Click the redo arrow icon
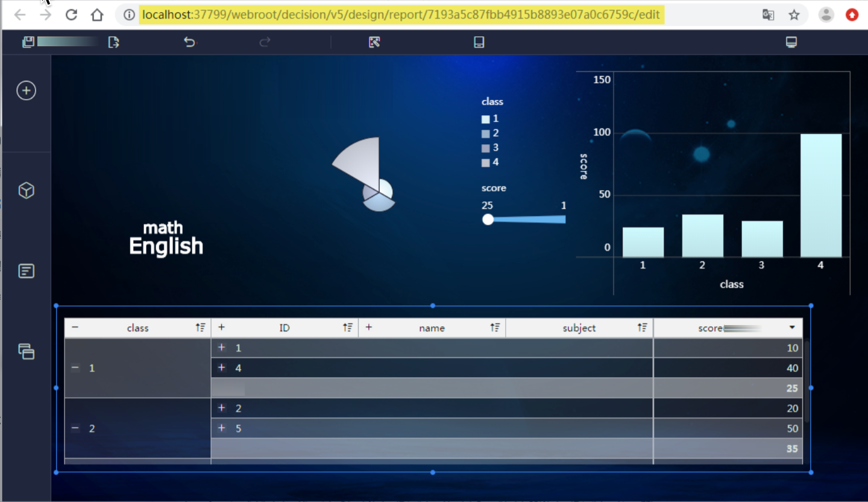 pyautogui.click(x=265, y=42)
